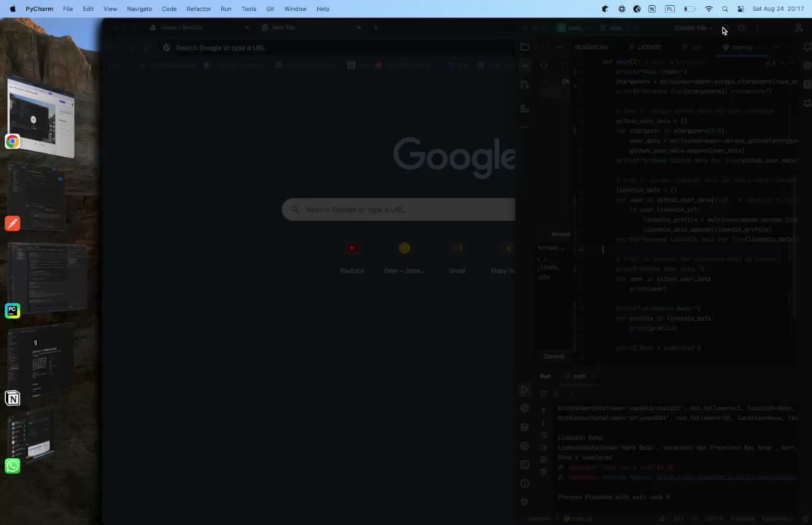Viewport: 812px width, 525px height.
Task: Open the Pull Requests tool window icon
Action: click(525, 85)
